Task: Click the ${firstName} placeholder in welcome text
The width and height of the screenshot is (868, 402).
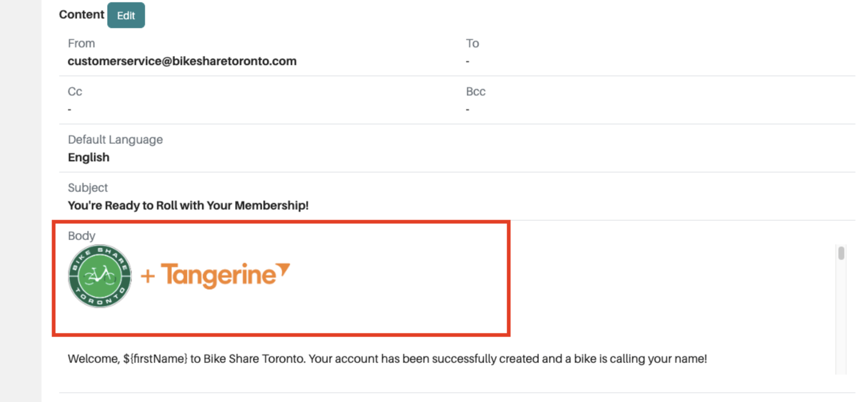Action: click(155, 359)
